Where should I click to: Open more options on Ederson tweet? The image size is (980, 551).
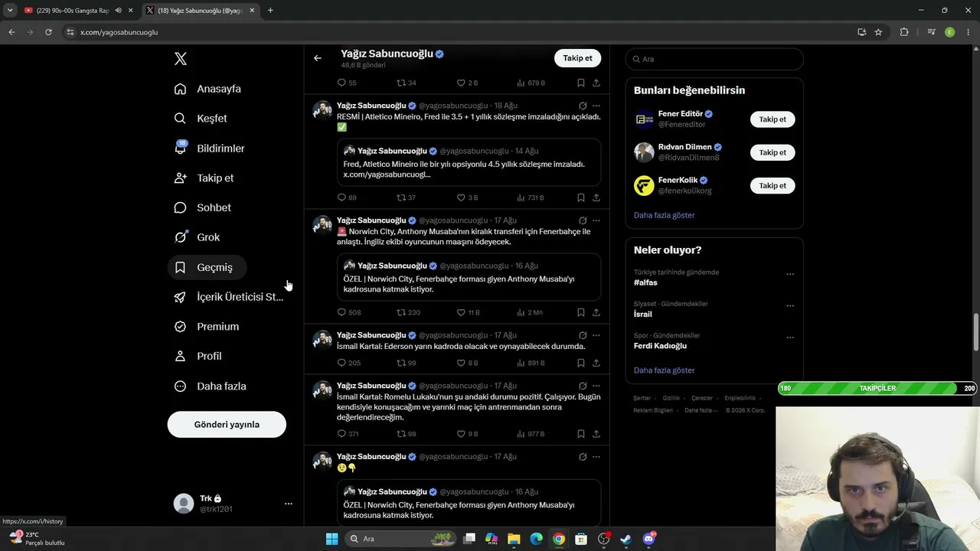coord(596,335)
